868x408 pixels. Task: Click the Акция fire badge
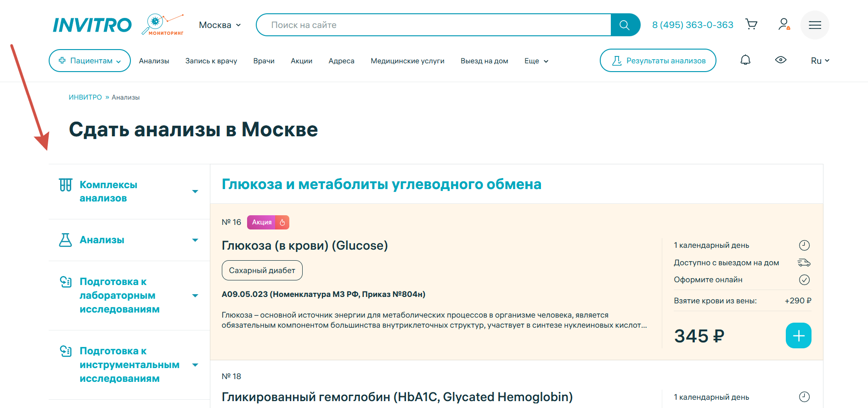click(x=268, y=222)
